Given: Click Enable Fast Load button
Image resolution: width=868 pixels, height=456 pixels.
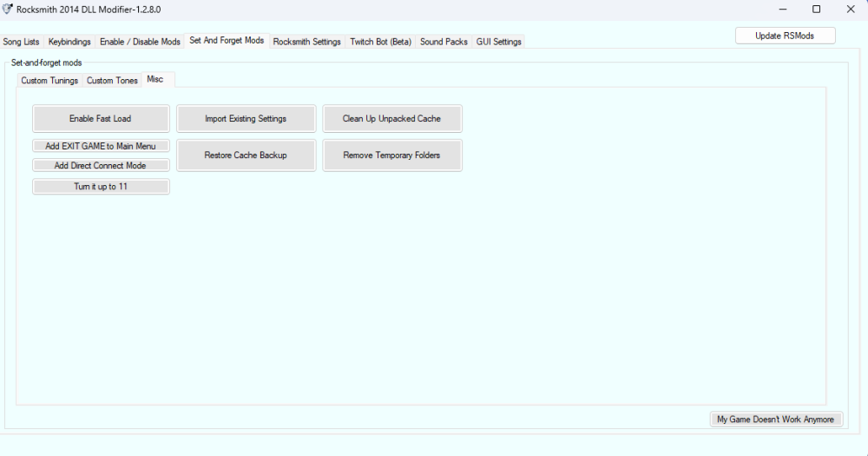Looking at the screenshot, I should (x=101, y=119).
